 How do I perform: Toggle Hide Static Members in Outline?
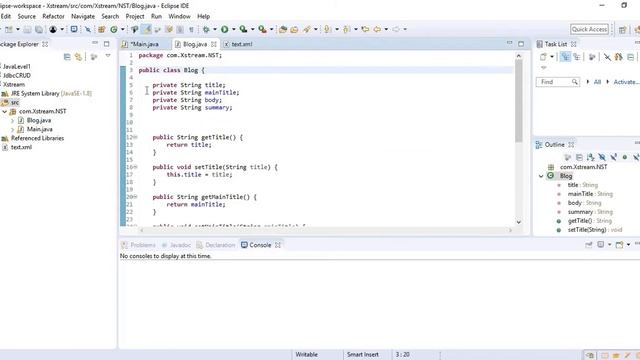pos(613,157)
